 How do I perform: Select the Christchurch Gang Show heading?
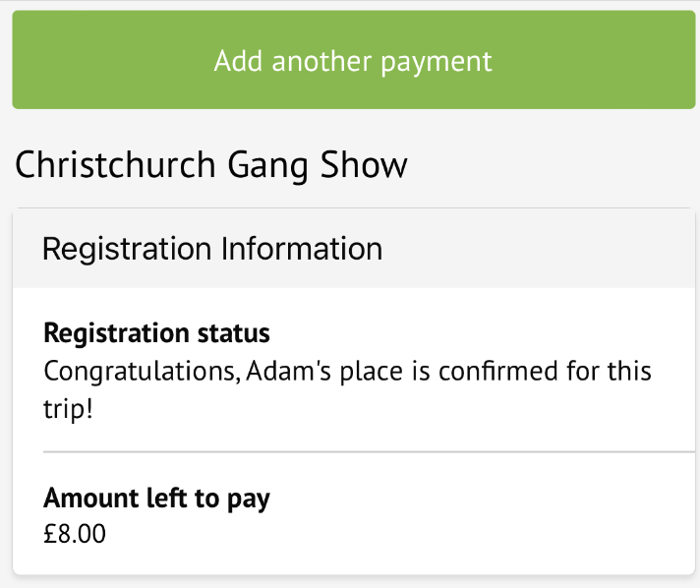pyautogui.click(x=210, y=164)
